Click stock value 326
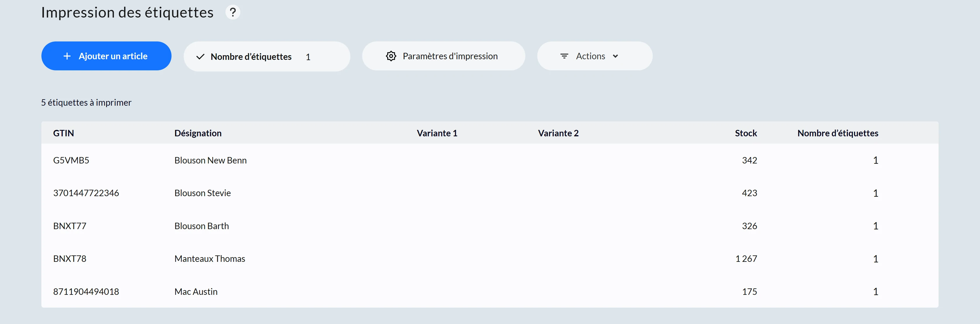The height and width of the screenshot is (324, 980). coord(750,226)
